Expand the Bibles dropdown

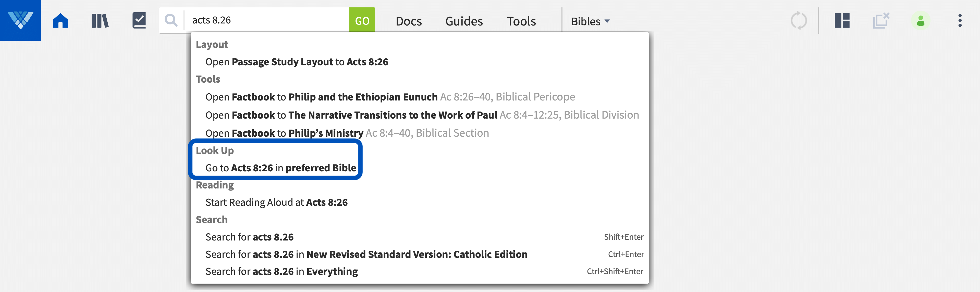coord(591,21)
